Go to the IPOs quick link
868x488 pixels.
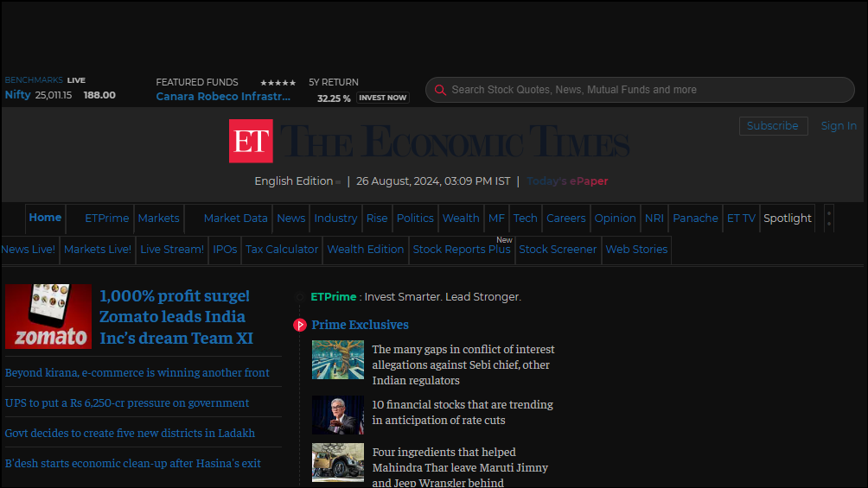coord(225,250)
